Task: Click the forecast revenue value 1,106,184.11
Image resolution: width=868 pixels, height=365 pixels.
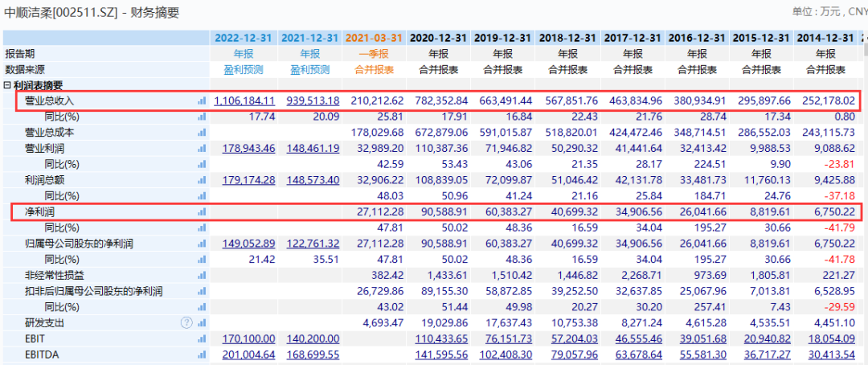Action: point(244,101)
